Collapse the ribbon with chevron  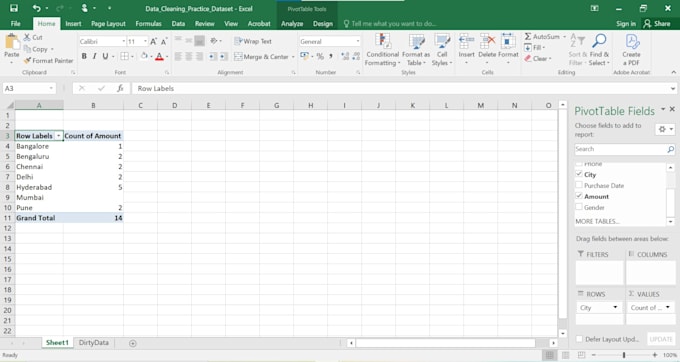click(x=673, y=72)
